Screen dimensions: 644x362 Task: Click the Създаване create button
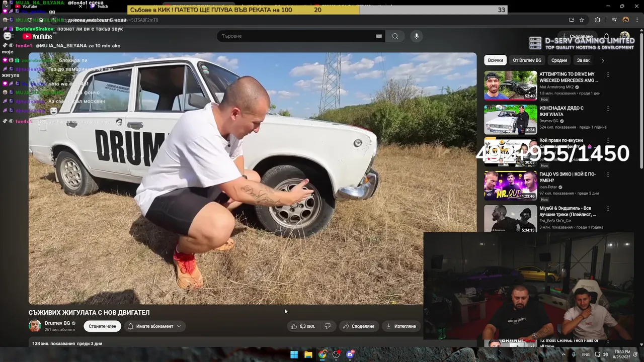coord(578,36)
